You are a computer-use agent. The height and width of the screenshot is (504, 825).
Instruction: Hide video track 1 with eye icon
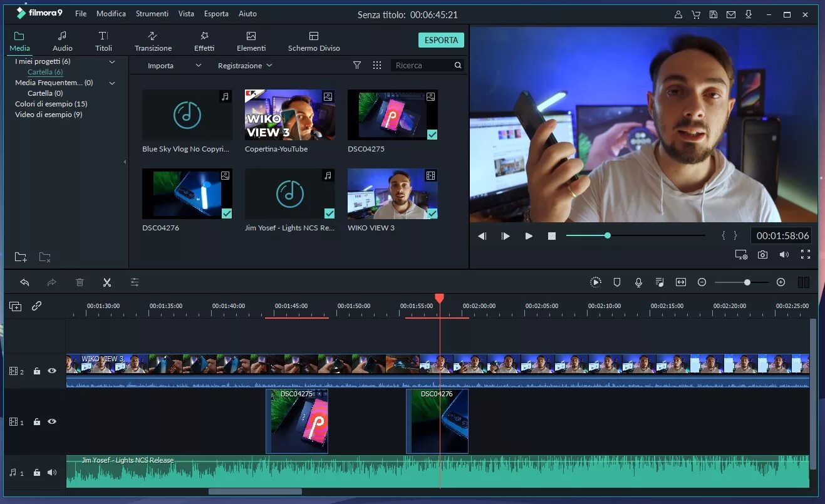pyautogui.click(x=52, y=421)
